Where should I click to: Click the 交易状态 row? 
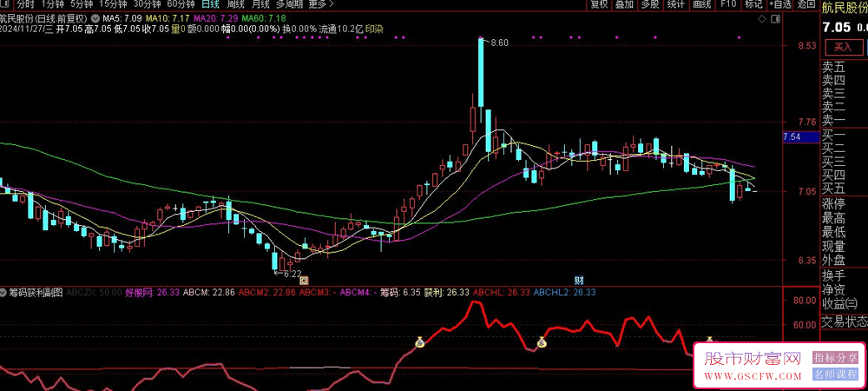(844, 321)
